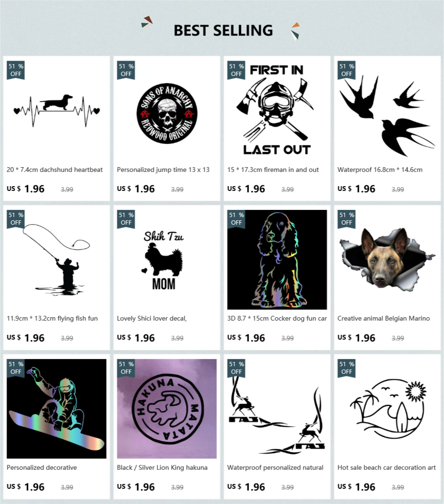Open the dachshund heartbeat sticker image
The width and height of the screenshot is (444, 504).
point(57,111)
